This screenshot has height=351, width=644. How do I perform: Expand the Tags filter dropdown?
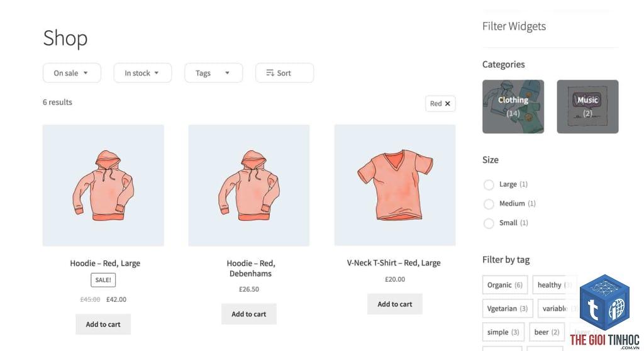click(214, 73)
